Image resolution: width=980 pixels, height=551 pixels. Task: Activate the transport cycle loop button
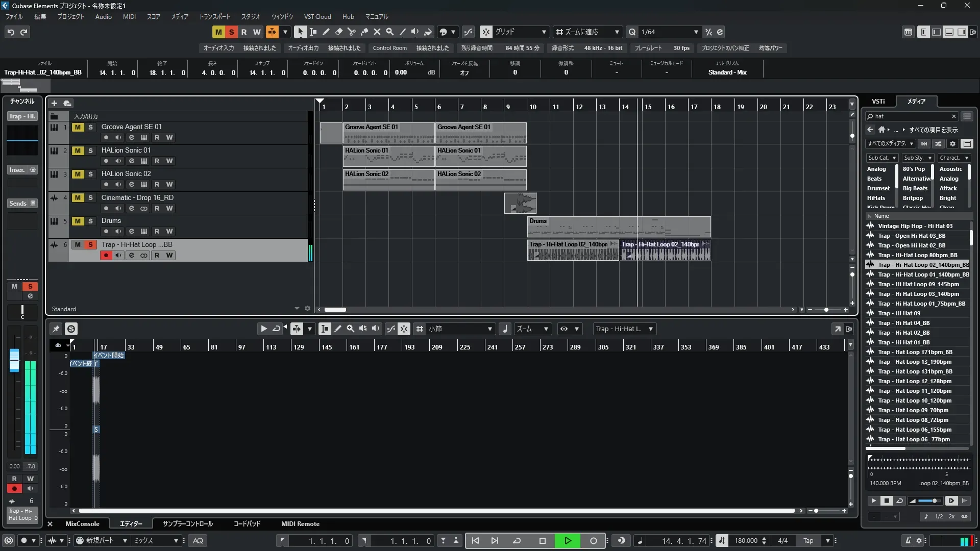[x=517, y=541]
